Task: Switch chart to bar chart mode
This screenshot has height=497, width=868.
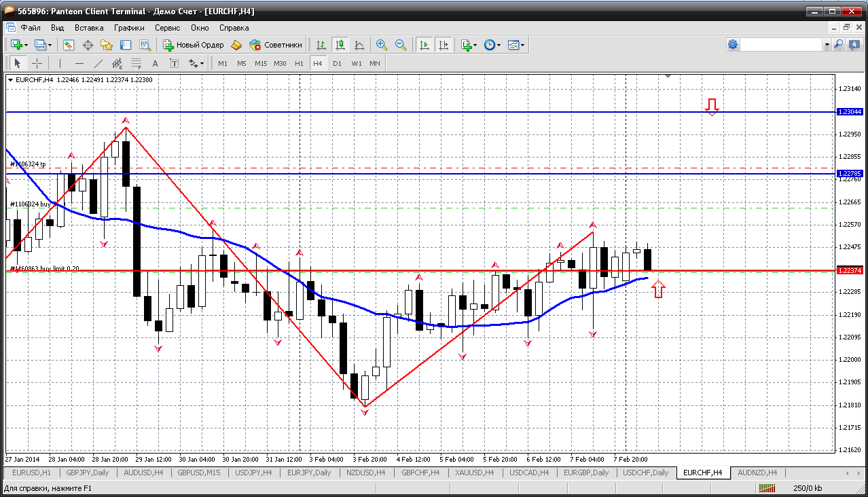Action: [321, 45]
